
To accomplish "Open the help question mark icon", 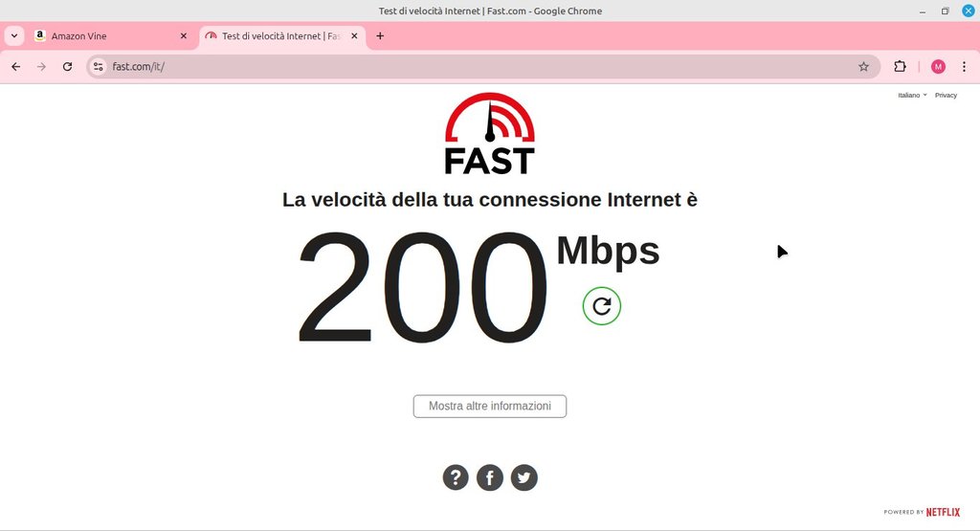I will (456, 478).
